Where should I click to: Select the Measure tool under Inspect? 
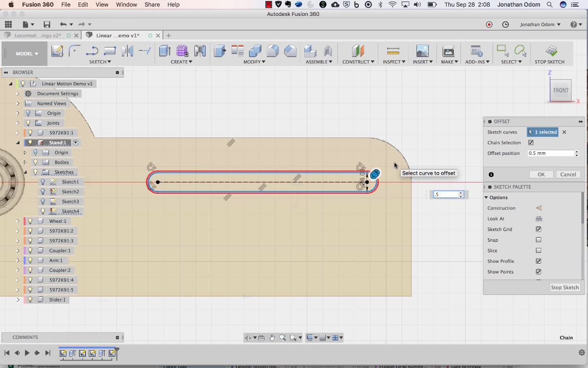pyautogui.click(x=393, y=51)
